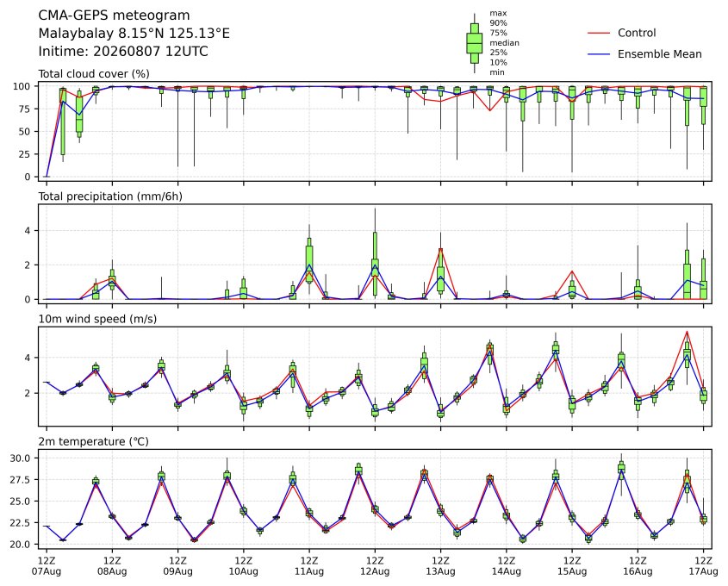Image resolution: width=728 pixels, height=586 pixels.
Task: Select the Ensemble Mean legend label
Action: click(659, 54)
